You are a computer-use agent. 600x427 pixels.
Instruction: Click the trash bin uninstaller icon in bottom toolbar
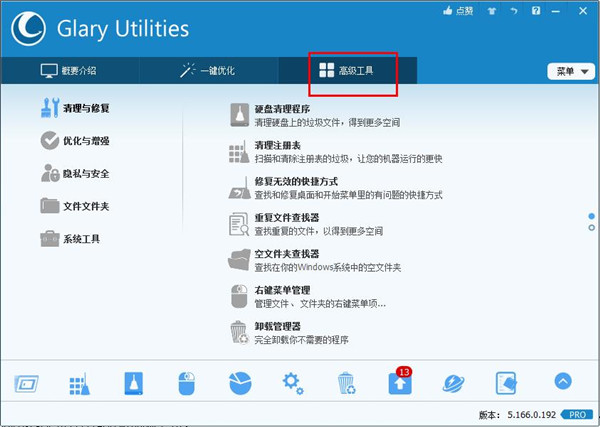[x=346, y=383]
